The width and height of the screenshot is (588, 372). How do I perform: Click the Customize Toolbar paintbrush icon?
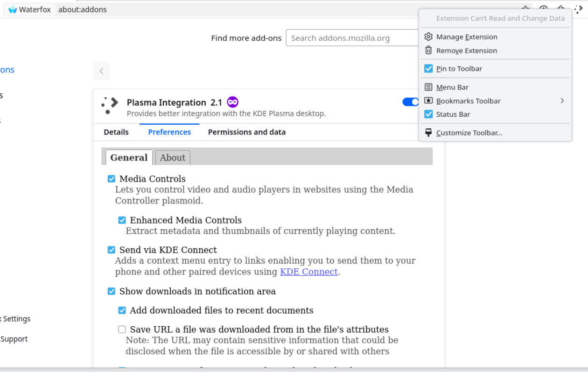pyautogui.click(x=428, y=133)
